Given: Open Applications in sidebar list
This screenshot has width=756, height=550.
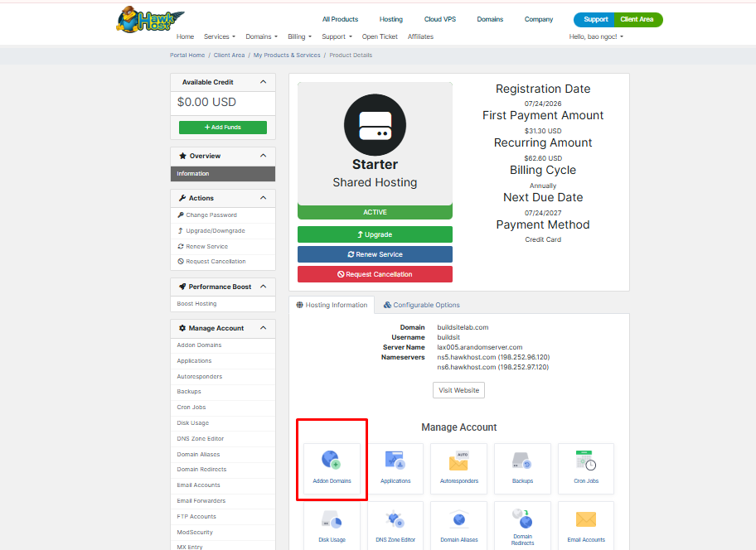Looking at the screenshot, I should click(223, 360).
